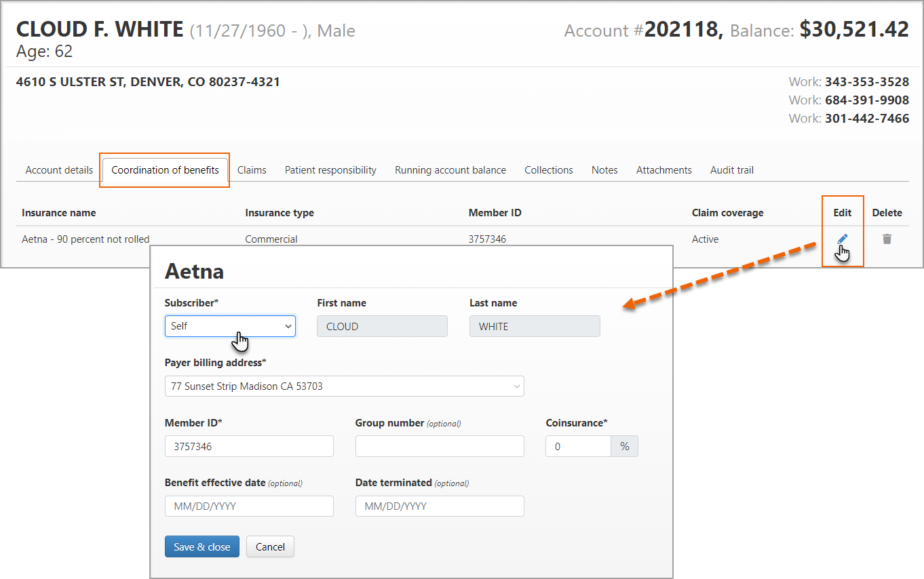
Task: Click the Save & close button
Action: 201,547
